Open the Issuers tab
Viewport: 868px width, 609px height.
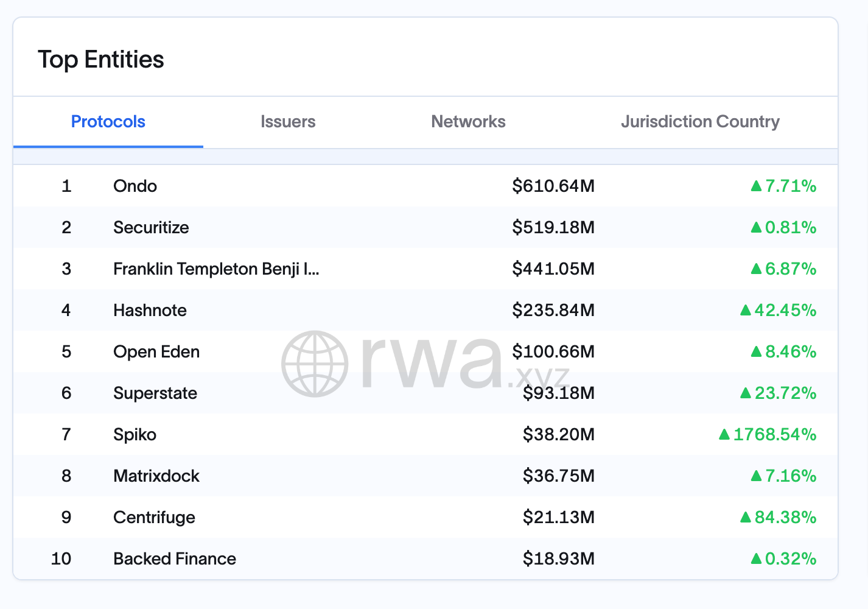(x=288, y=122)
